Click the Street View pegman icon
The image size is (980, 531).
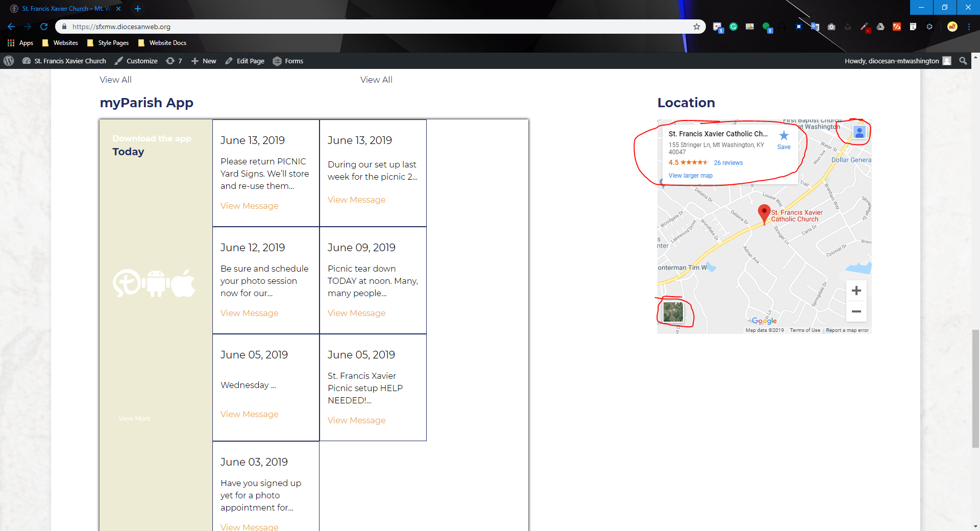tap(859, 133)
